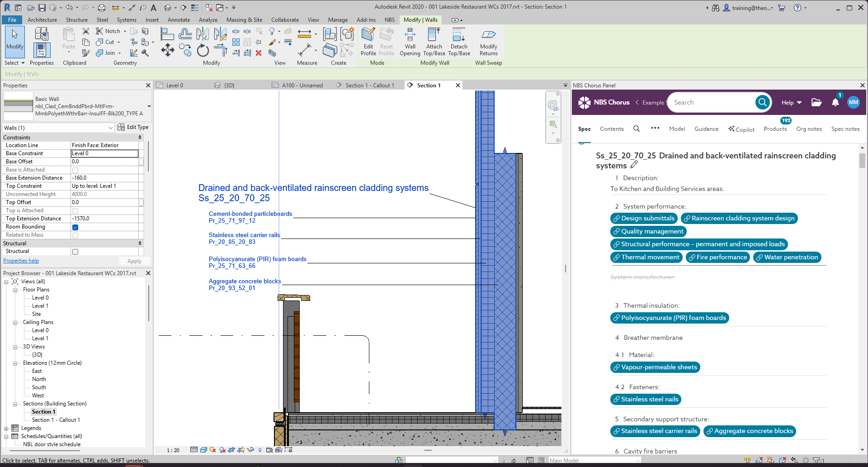Open the Help dropdown in NBS Chorus
Screen dimensions: 868x467
tap(791, 103)
